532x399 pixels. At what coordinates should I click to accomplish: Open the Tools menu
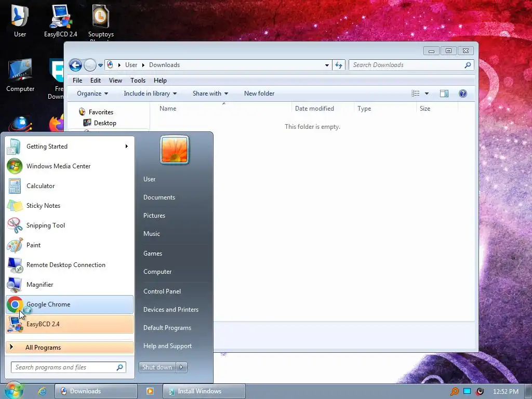pyautogui.click(x=138, y=81)
